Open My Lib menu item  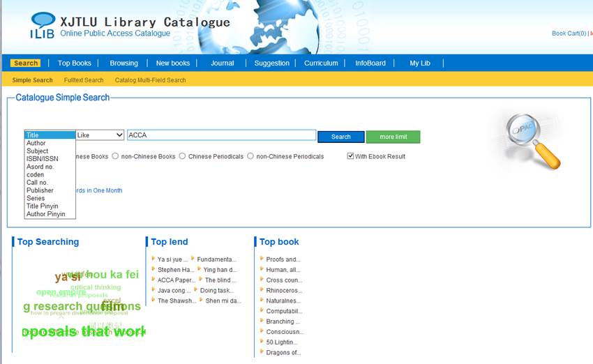(x=420, y=63)
